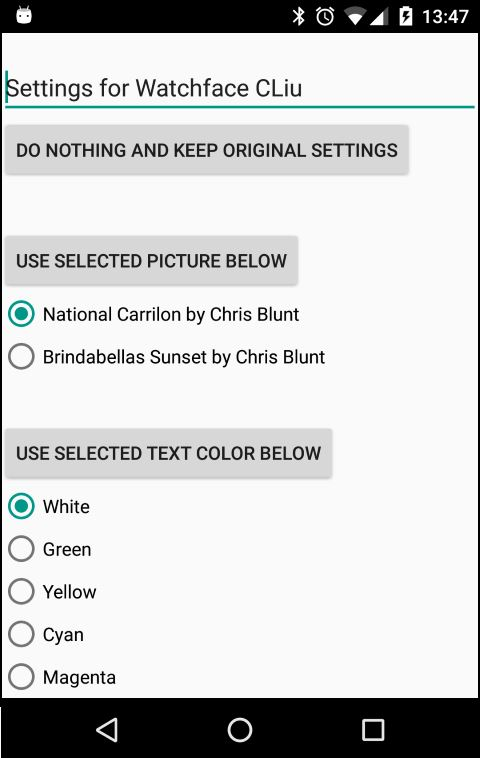This screenshot has width=480, height=758.
Task: Click Use Selected Text Color Below button
Action: tap(168, 453)
